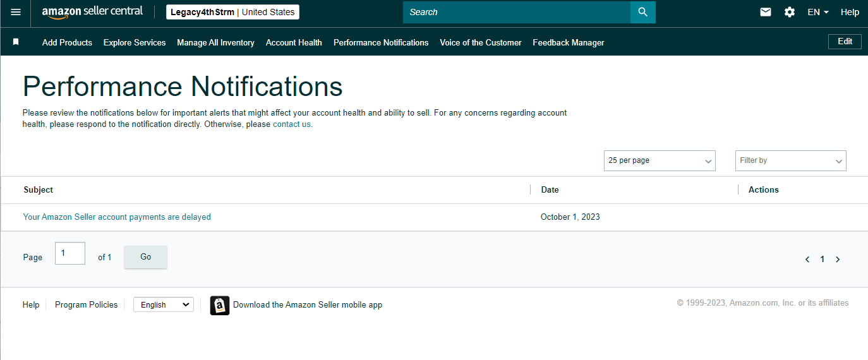
Task: Open Voice of the Customer
Action: click(481, 42)
